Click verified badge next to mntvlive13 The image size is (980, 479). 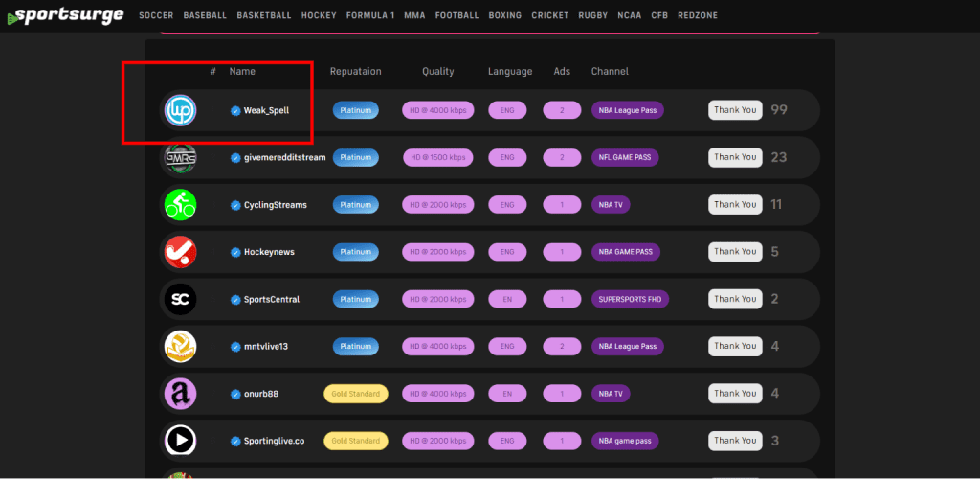[235, 347]
